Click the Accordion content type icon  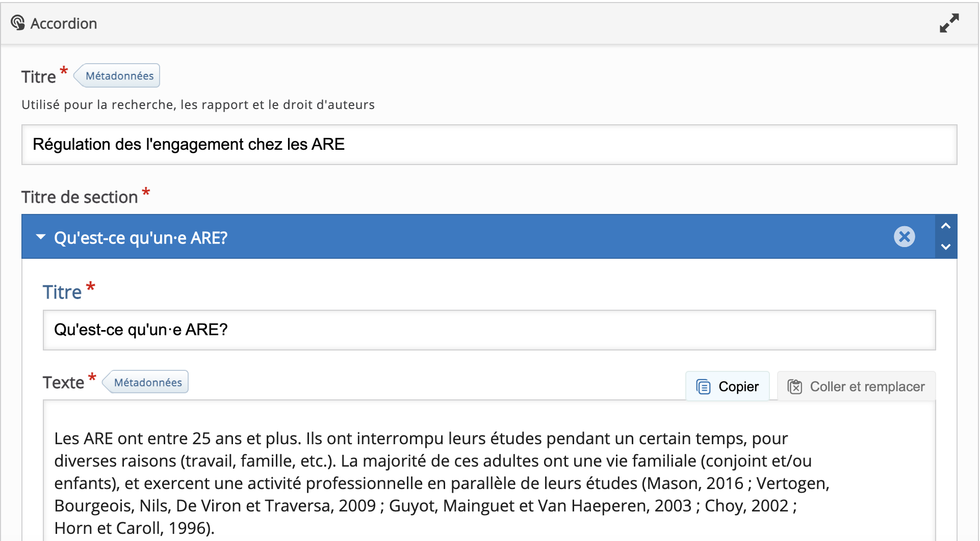17,23
